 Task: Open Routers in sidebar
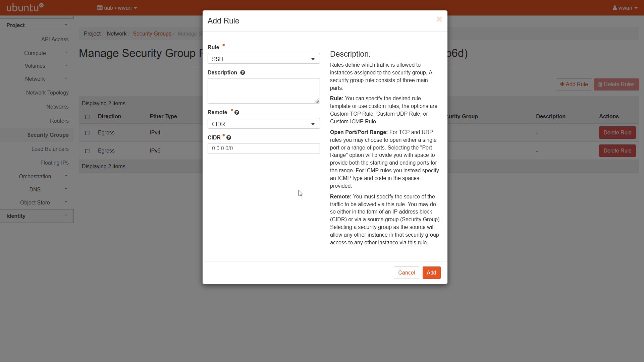(x=59, y=121)
